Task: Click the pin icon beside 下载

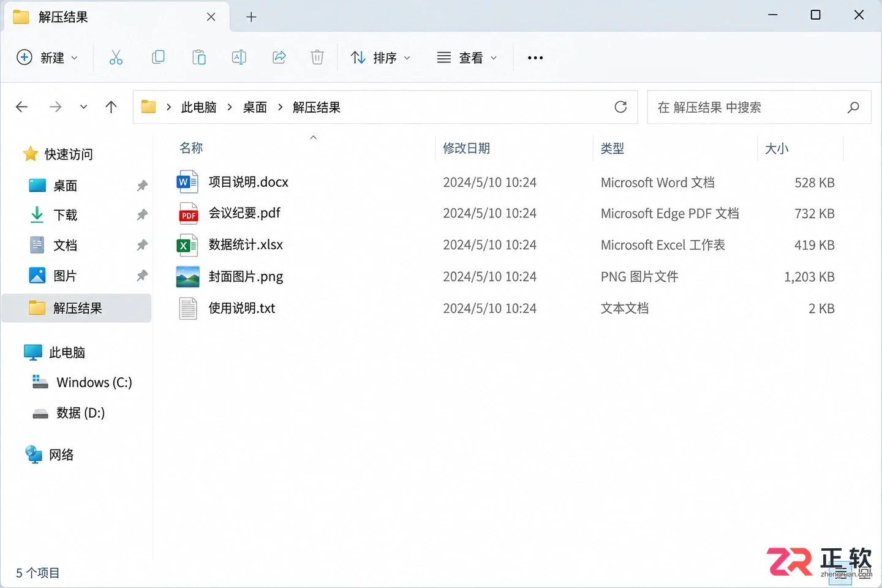Action: [142, 214]
